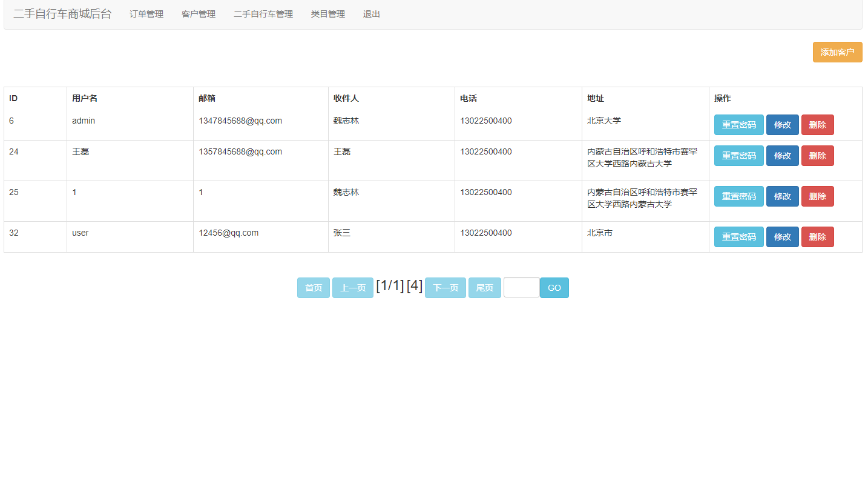868x498 pixels.
Task: Click the page number input box
Action: tap(521, 287)
